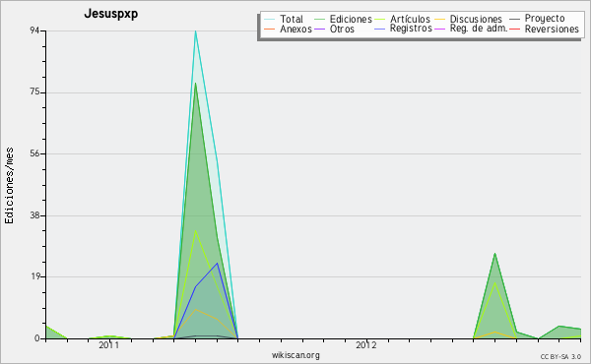The image size is (591, 364).
Task: Click the CC BY-SA 3.0 license text
Action: tap(560, 356)
